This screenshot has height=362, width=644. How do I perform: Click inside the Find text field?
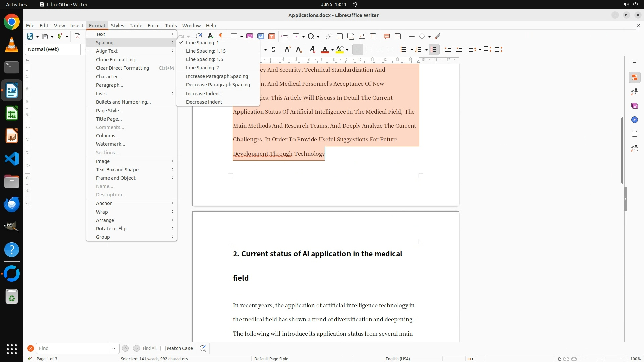(72, 348)
